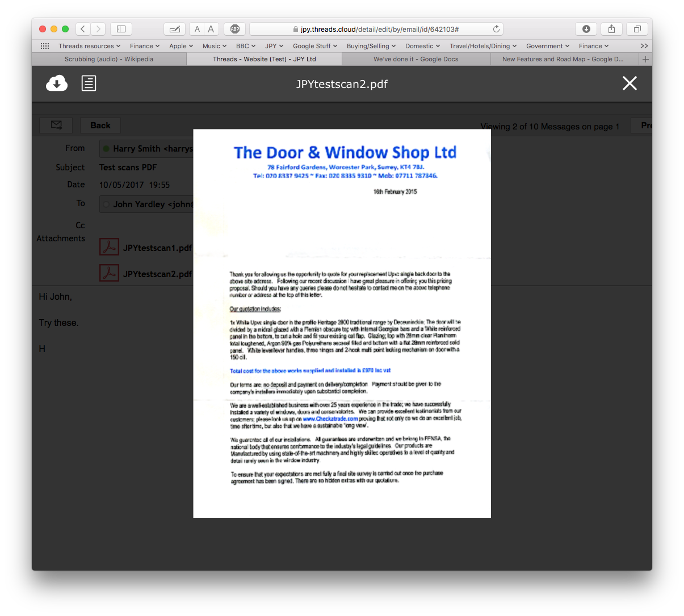Viewport: 684px width, 616px height.
Task: Click the markup pen toolbar icon
Action: (x=175, y=29)
